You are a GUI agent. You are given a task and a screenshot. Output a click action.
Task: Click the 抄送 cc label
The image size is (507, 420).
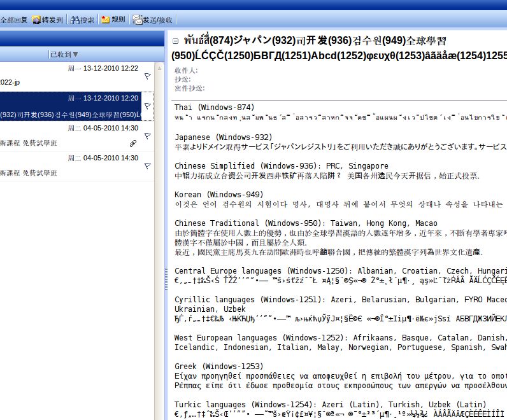[x=183, y=80]
